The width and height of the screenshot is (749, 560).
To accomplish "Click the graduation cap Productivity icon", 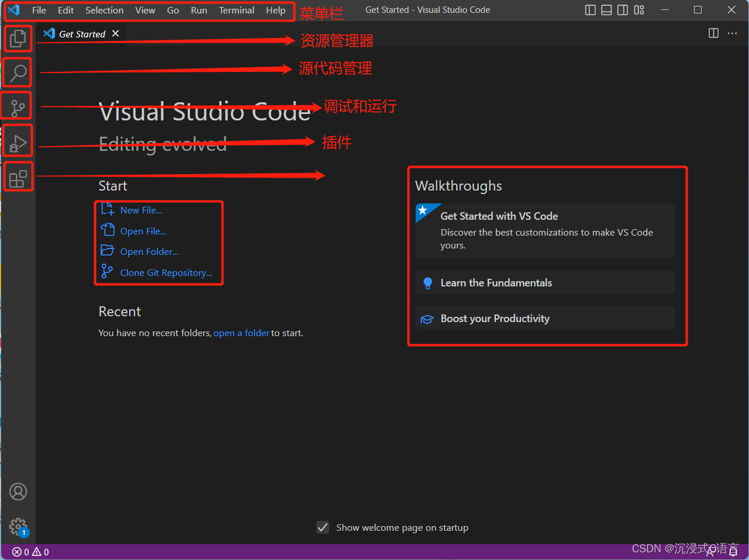I will (427, 319).
